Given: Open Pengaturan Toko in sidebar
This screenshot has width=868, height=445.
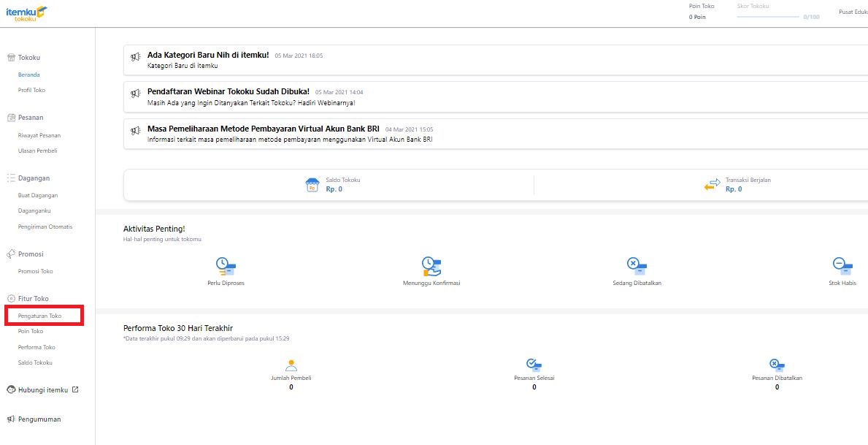Looking at the screenshot, I should 39,316.
